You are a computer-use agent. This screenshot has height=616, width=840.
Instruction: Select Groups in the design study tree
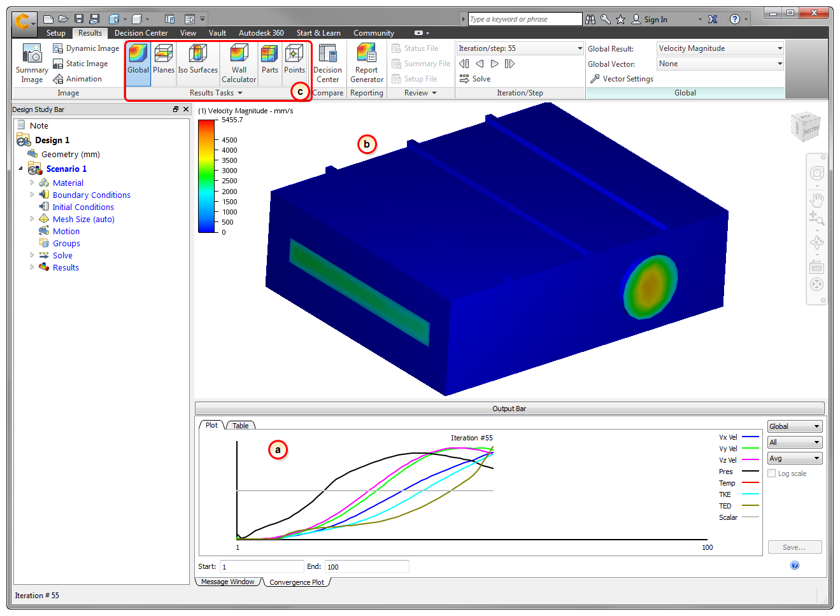pos(66,243)
